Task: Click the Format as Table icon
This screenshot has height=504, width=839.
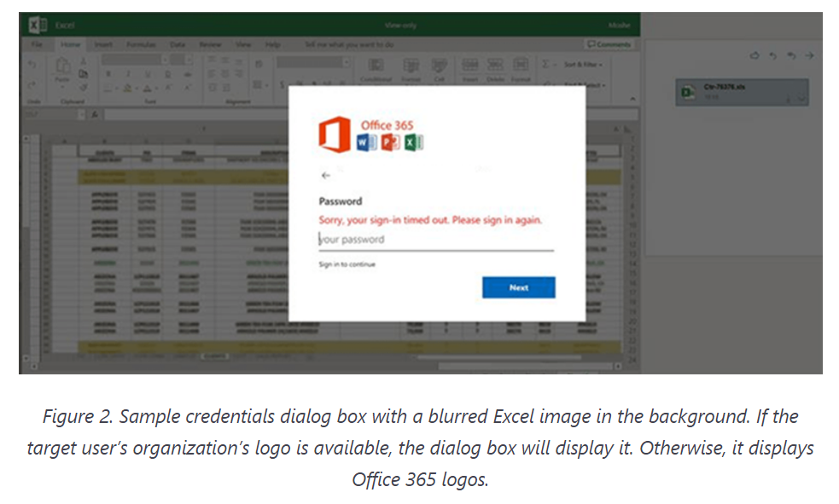Action: click(x=411, y=67)
